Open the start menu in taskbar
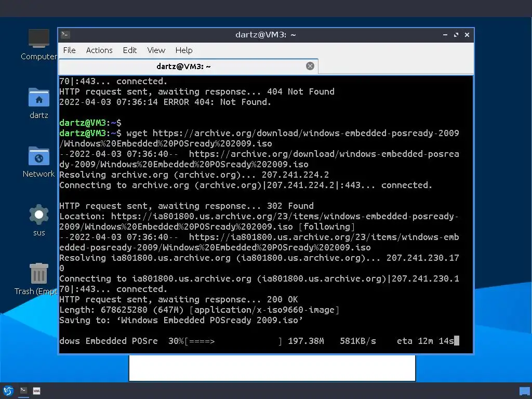 8,391
